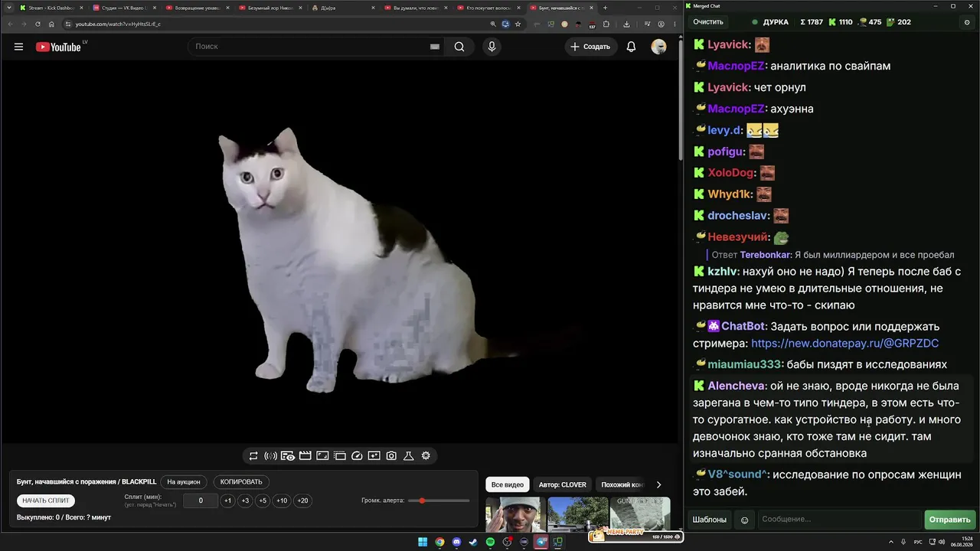Open Steam from the taskbar

pyautogui.click(x=474, y=542)
